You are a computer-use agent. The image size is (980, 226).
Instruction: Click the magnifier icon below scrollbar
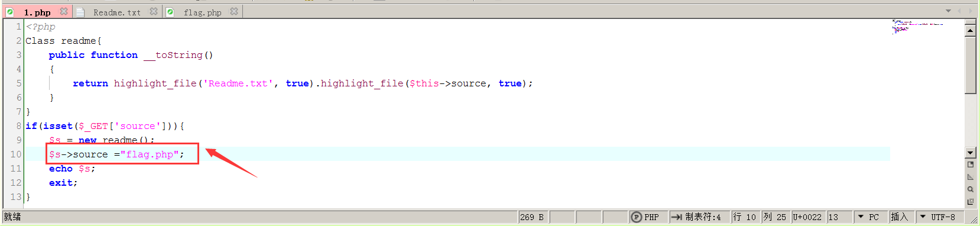970,189
